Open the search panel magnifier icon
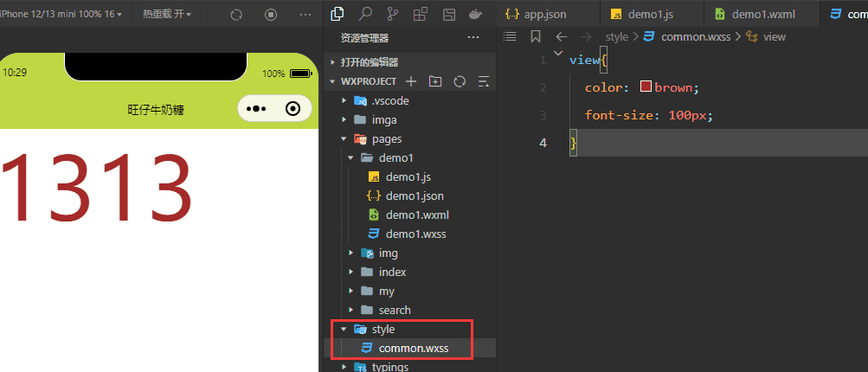 tap(365, 14)
